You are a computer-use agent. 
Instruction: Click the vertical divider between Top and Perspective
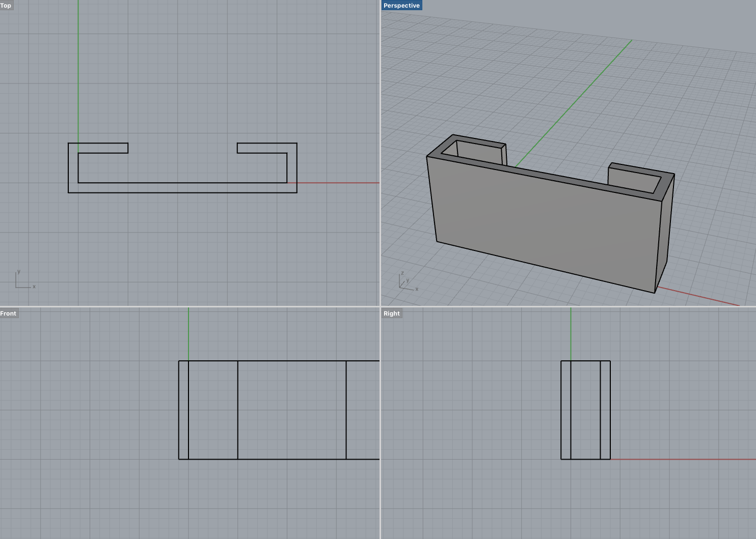(380, 153)
